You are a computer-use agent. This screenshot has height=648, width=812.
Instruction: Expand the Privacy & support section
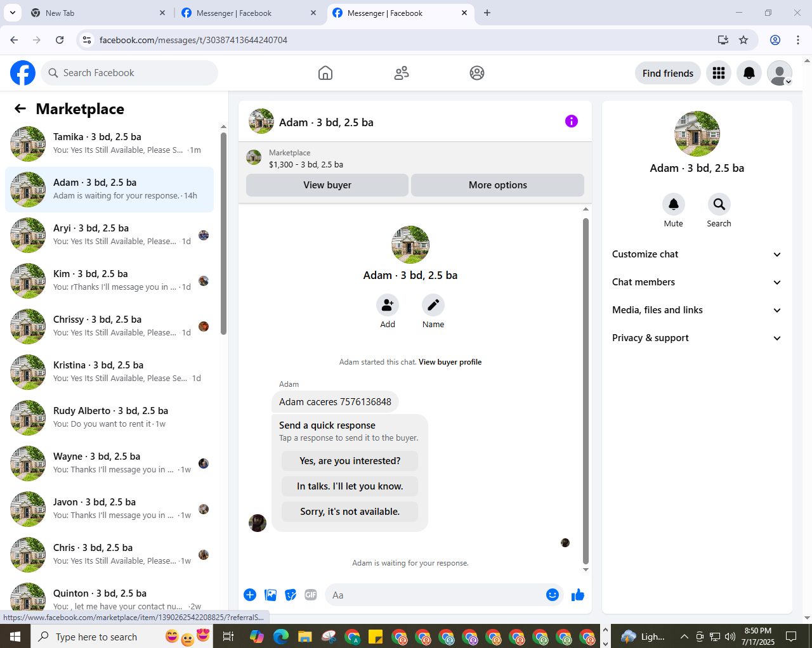(697, 338)
